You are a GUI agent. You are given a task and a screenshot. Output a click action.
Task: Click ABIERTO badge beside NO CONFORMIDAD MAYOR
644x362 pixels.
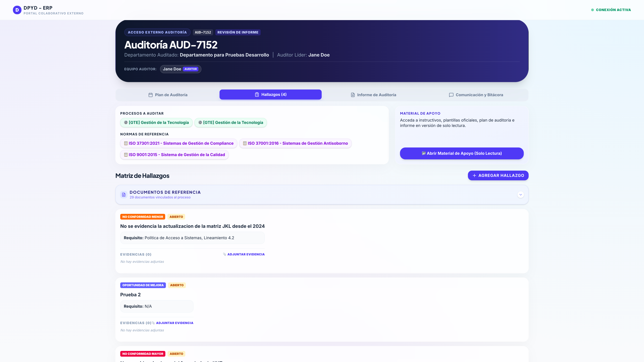[177, 354]
